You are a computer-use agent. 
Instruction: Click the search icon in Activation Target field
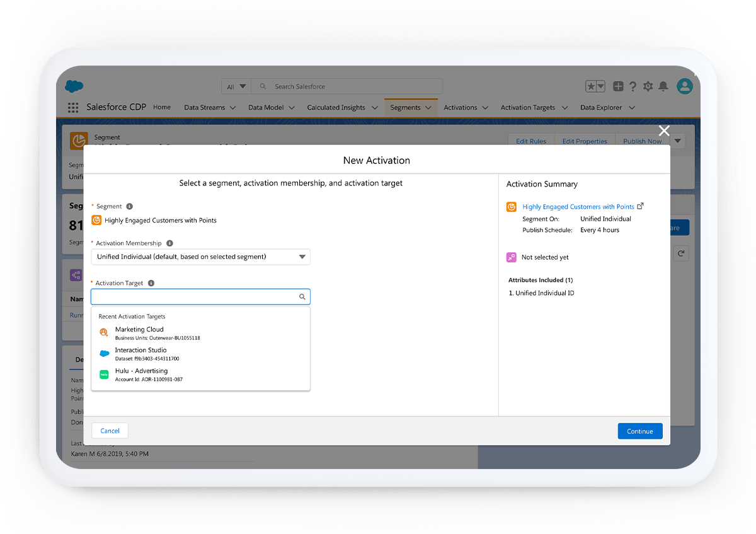302,297
